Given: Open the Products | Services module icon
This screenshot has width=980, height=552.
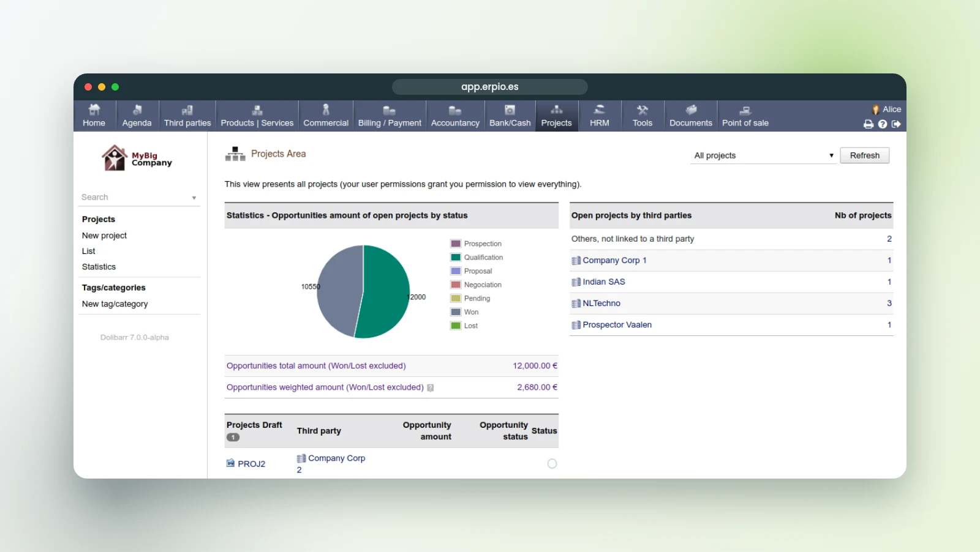Looking at the screenshot, I should click(x=257, y=110).
